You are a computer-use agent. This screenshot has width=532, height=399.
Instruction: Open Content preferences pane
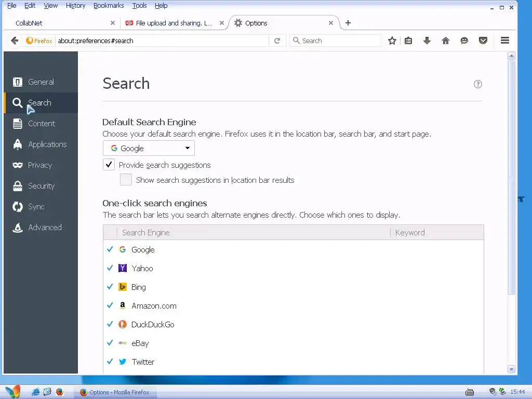click(x=41, y=124)
